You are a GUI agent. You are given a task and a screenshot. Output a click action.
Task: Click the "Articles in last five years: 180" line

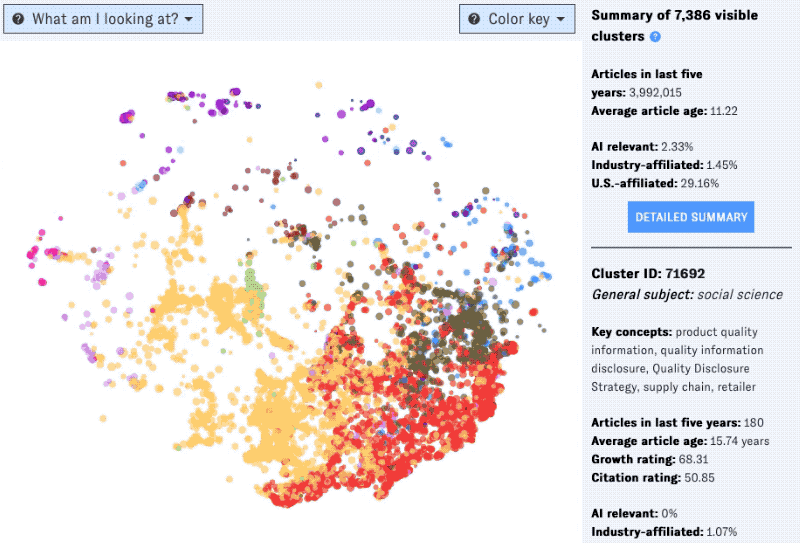677,423
